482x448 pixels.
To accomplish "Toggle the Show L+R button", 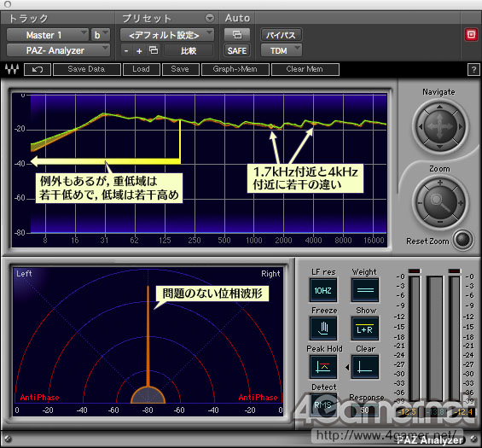I will tap(365, 328).
